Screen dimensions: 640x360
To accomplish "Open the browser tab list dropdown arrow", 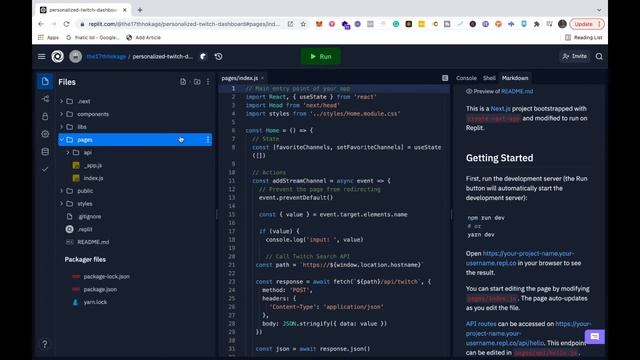I will click(599, 10).
